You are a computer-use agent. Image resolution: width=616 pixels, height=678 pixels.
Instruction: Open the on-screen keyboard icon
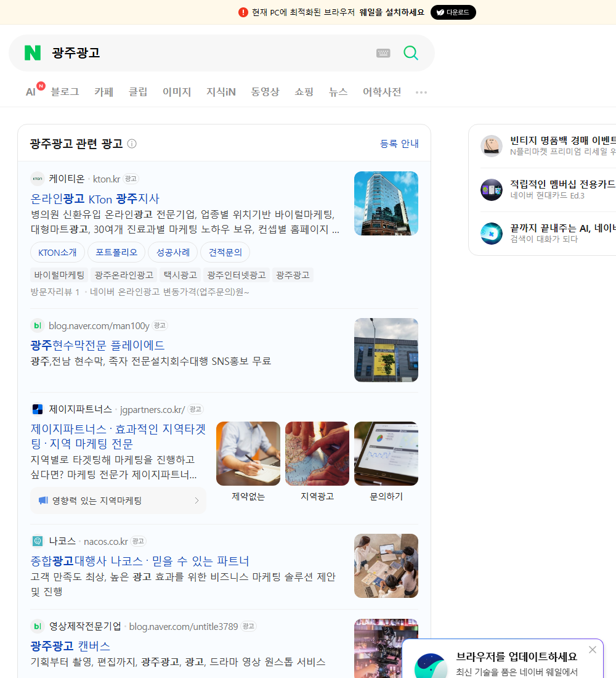(x=383, y=53)
